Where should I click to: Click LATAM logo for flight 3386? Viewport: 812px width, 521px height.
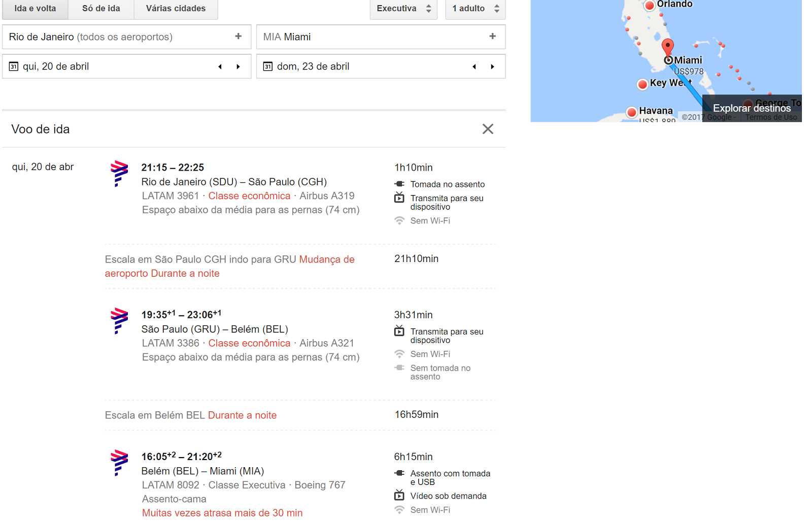click(x=119, y=321)
